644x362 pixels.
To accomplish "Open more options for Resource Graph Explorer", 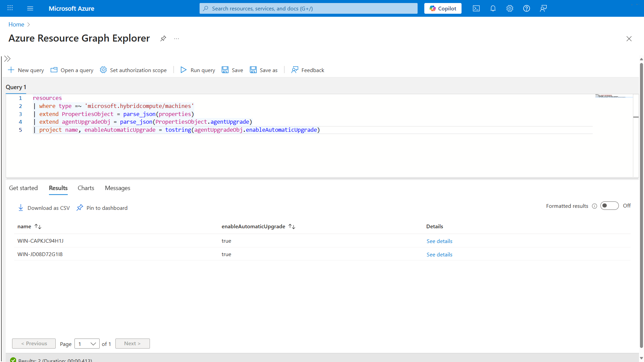I will (177, 39).
